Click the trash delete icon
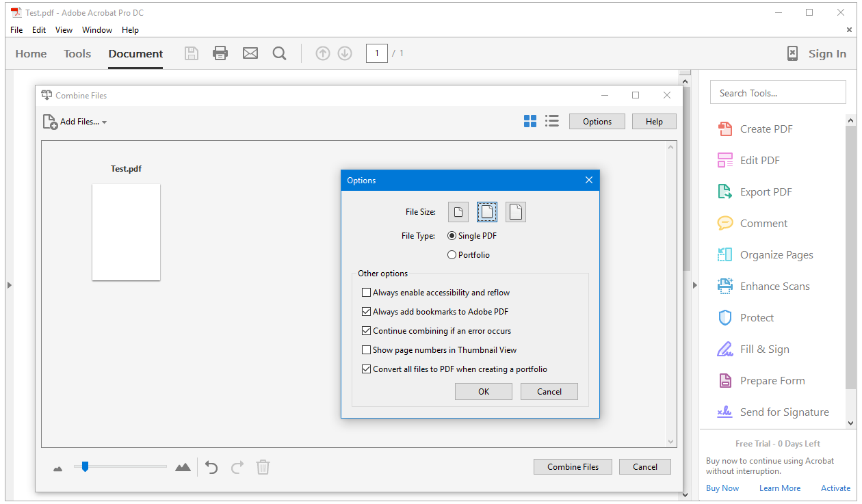This screenshot has height=504, width=862. point(263,467)
